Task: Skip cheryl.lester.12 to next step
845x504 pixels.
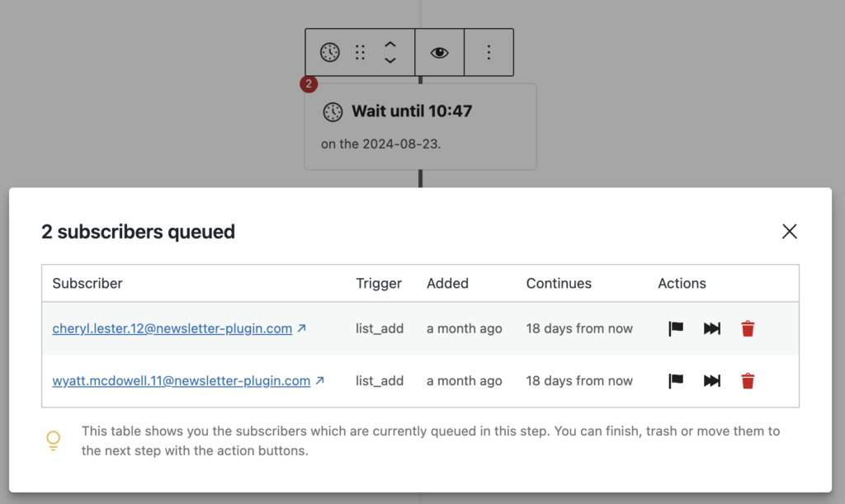Action: (x=712, y=328)
